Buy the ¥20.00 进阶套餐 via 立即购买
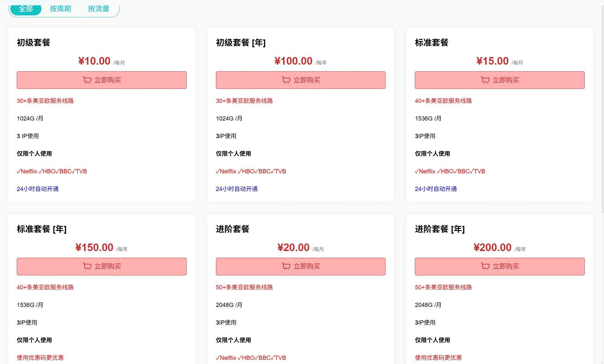The width and height of the screenshot is (604, 364). (300, 266)
